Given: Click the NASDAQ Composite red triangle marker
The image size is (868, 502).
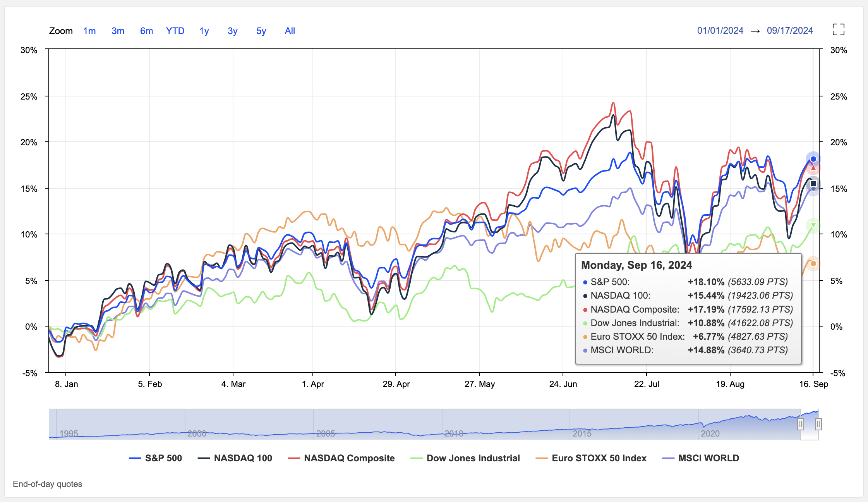Looking at the screenshot, I should pos(813,168).
